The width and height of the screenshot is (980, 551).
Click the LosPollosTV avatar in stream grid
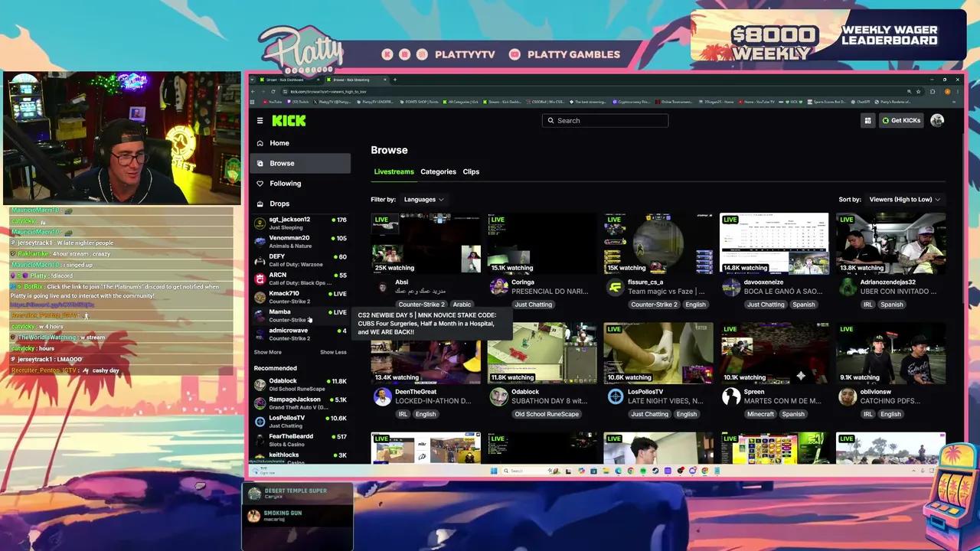616,396
